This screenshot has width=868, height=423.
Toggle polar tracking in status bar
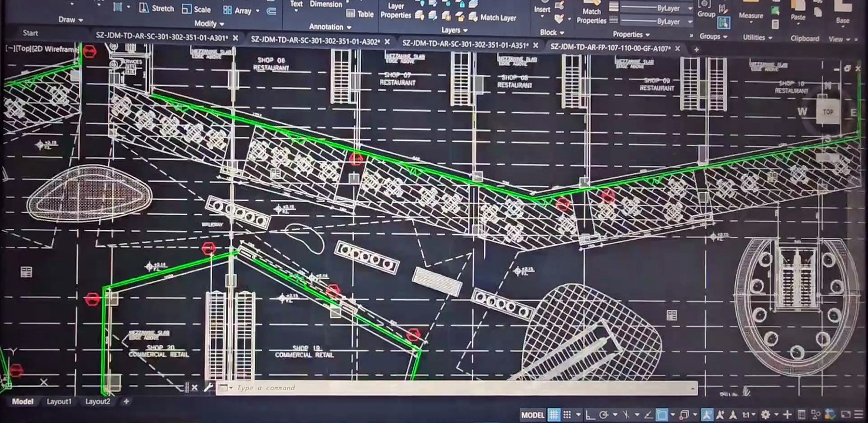(x=603, y=415)
